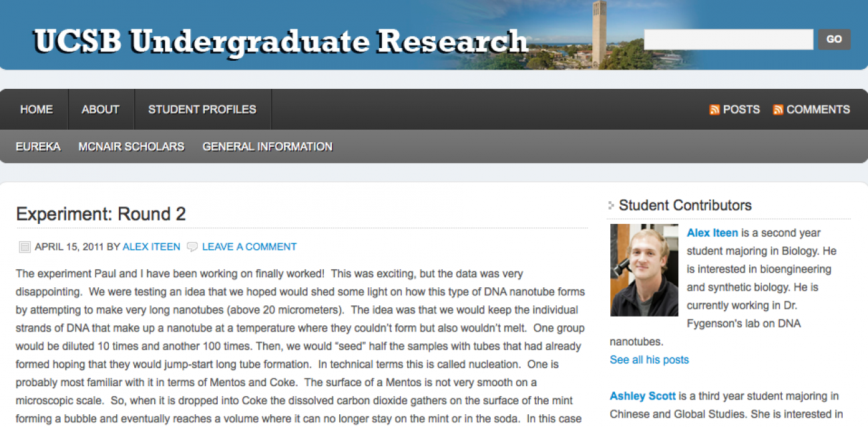Select the GENERAL INFORMATION category
Screen dimensions: 868x427
[267, 146]
